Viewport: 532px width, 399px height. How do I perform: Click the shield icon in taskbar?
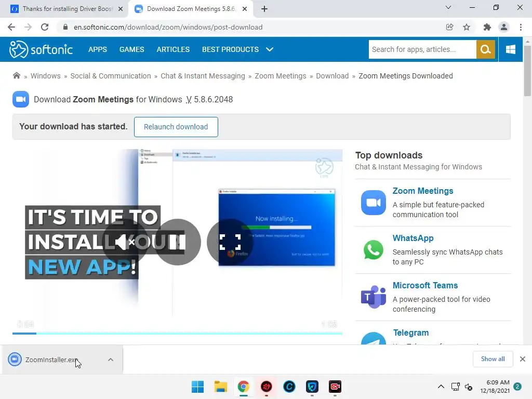pos(312,387)
